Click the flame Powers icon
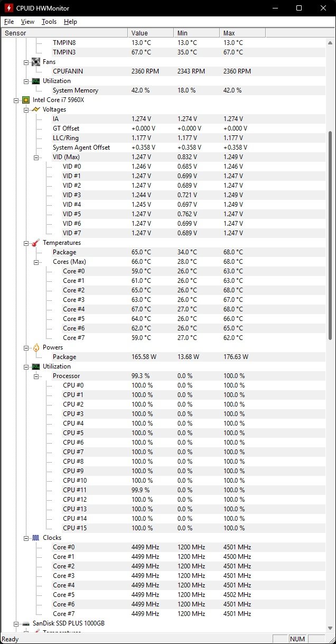The height and width of the screenshot is (644, 336). tap(36, 347)
